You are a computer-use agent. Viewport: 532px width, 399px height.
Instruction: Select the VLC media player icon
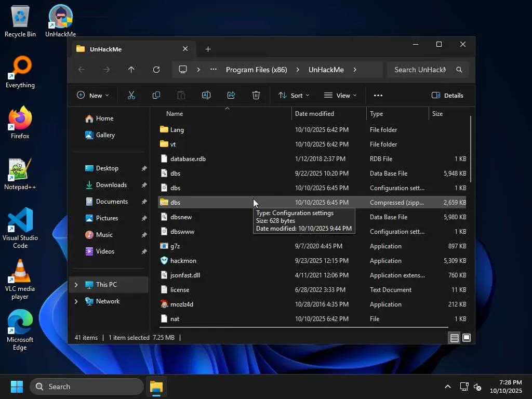(x=20, y=279)
